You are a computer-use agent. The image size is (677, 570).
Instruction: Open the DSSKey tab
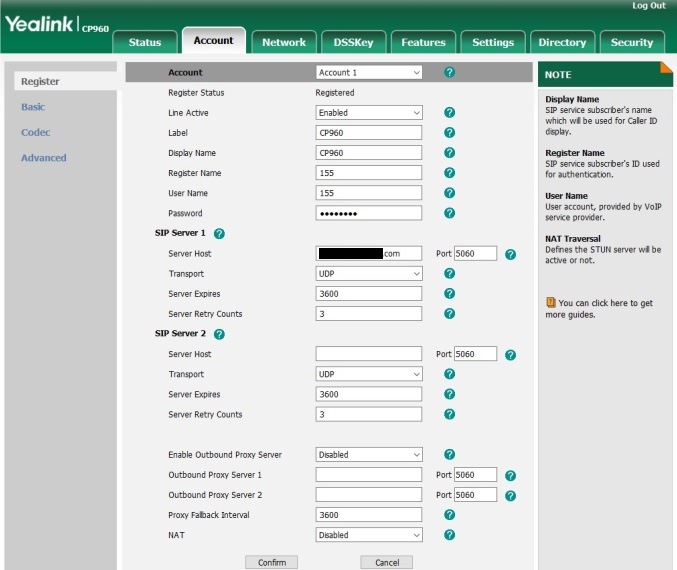click(353, 42)
